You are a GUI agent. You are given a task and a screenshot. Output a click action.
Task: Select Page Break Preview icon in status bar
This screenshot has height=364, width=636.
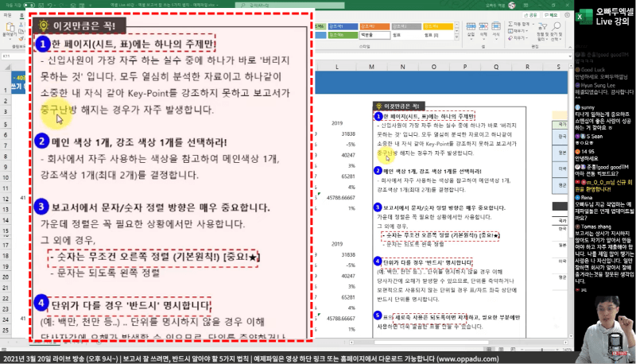coord(513,349)
